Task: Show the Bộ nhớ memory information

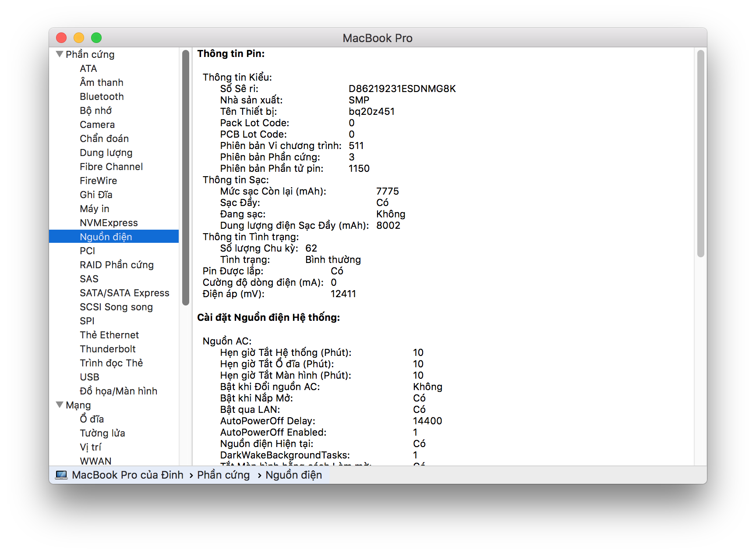Action: tap(95, 110)
